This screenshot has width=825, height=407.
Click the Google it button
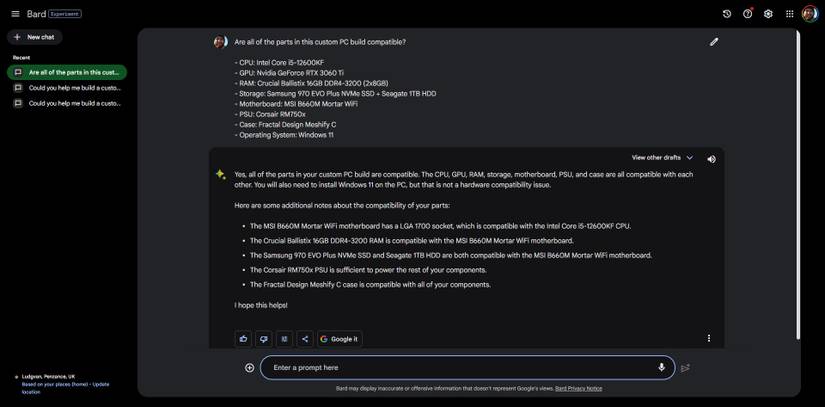[x=339, y=339]
